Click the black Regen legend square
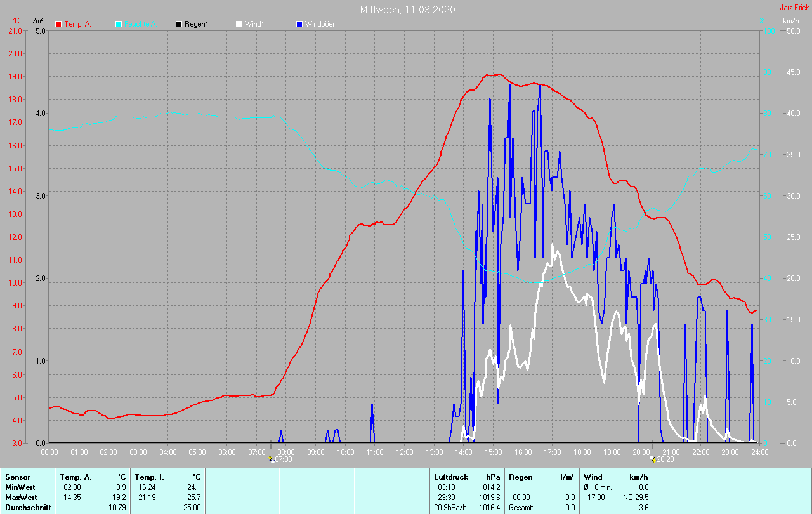 179,24
